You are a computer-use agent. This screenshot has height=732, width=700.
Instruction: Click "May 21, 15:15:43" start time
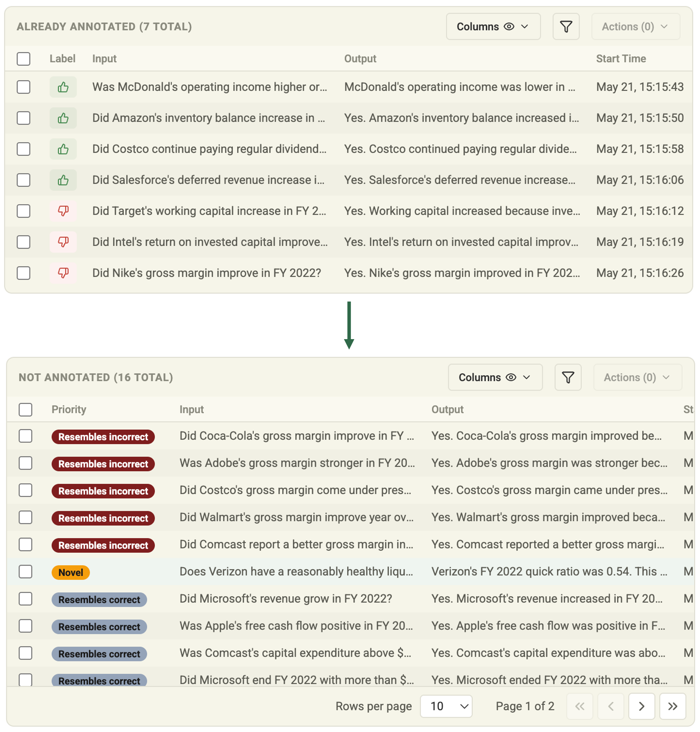pyautogui.click(x=640, y=87)
